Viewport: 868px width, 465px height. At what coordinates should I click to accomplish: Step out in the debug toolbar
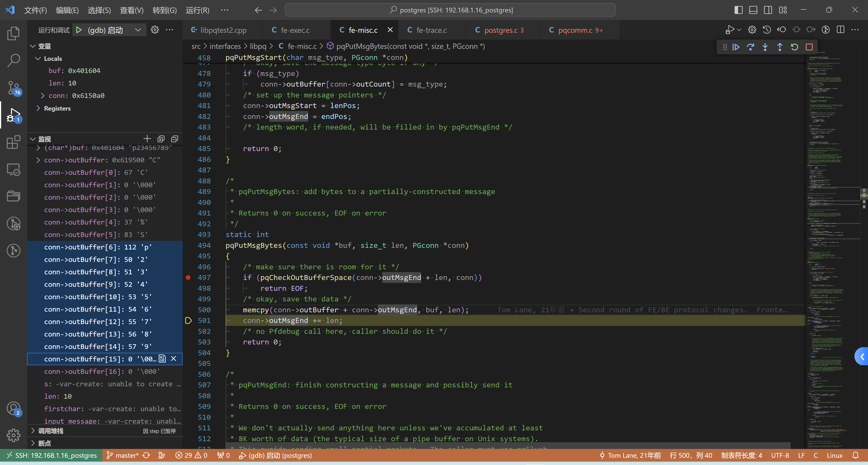(780, 47)
